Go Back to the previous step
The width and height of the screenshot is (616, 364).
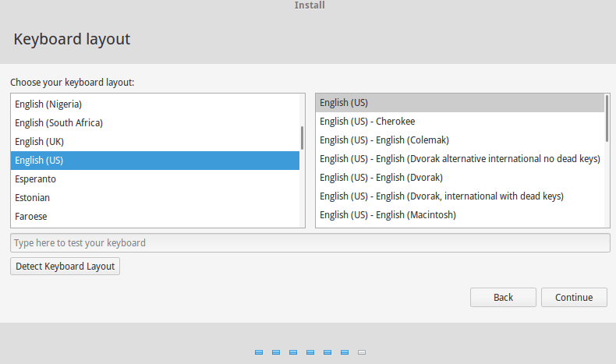(x=503, y=297)
